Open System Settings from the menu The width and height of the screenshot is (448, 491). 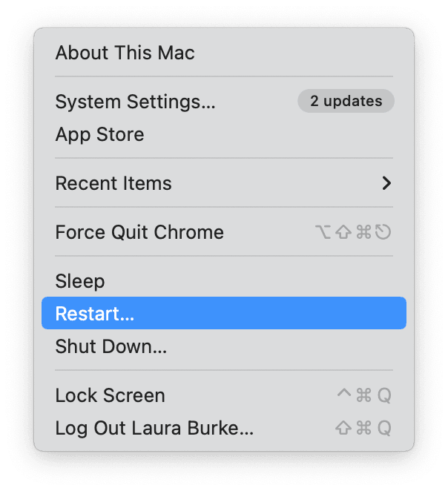[x=135, y=102]
